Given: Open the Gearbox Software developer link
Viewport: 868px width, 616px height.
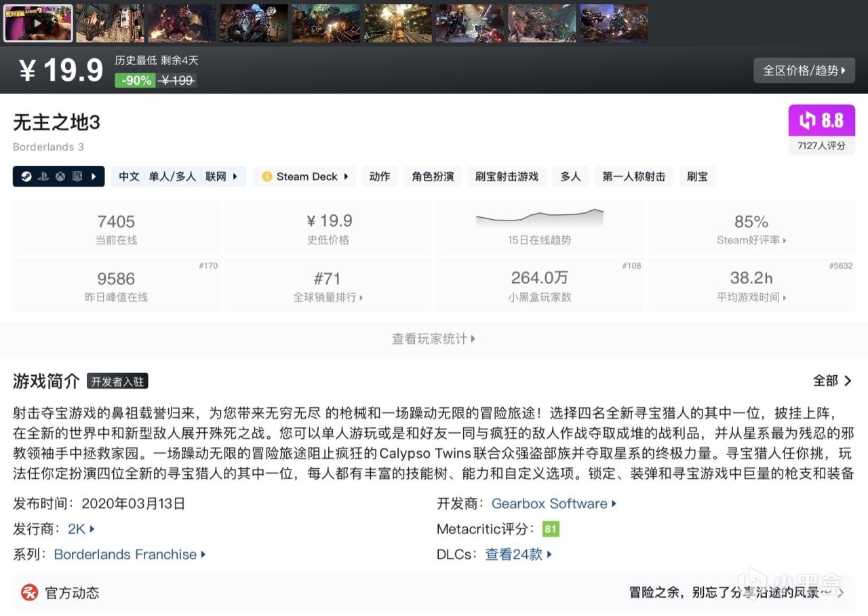Looking at the screenshot, I should [554, 503].
